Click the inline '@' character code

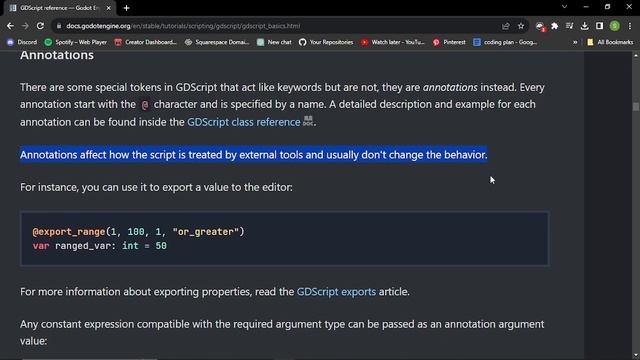tap(145, 105)
